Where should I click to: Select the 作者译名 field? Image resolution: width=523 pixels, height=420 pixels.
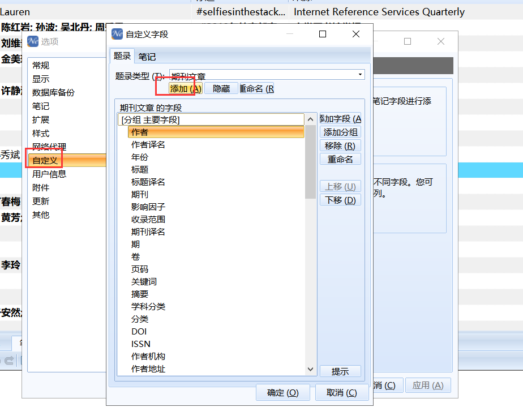click(x=148, y=145)
